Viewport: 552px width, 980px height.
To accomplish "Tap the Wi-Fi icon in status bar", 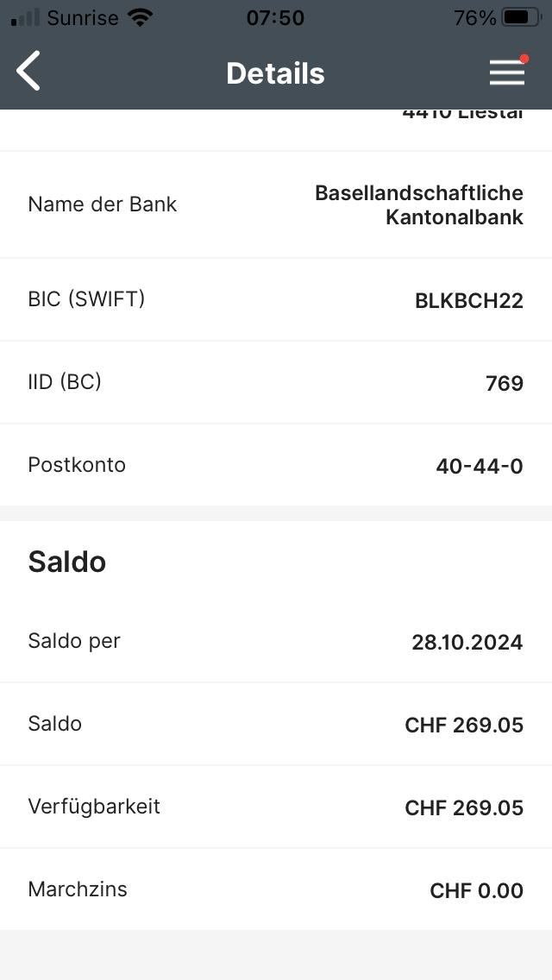I will 139,17.
